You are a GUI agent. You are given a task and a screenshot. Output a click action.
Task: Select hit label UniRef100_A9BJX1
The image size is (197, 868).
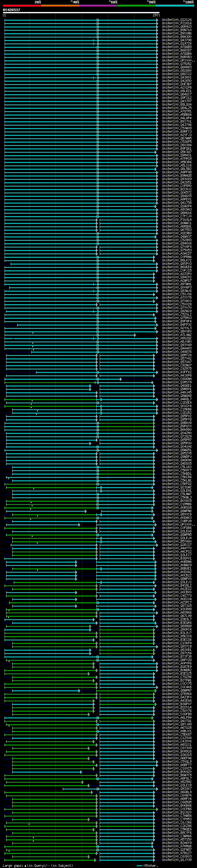coord(177,732)
